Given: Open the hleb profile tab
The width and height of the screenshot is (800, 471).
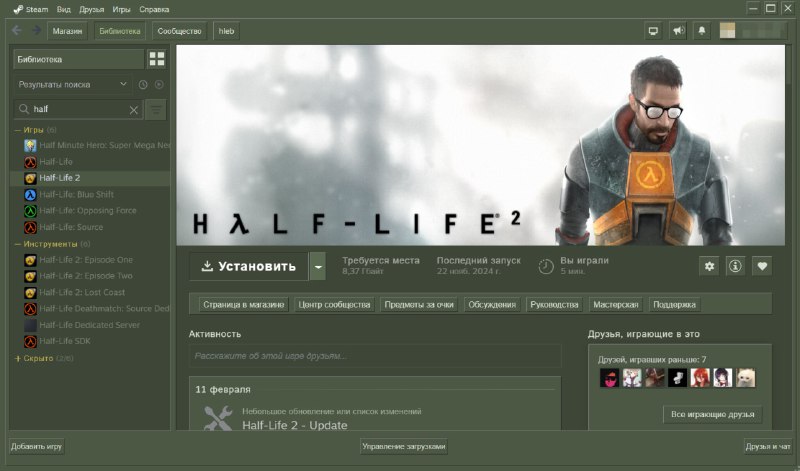Looking at the screenshot, I should coord(226,31).
